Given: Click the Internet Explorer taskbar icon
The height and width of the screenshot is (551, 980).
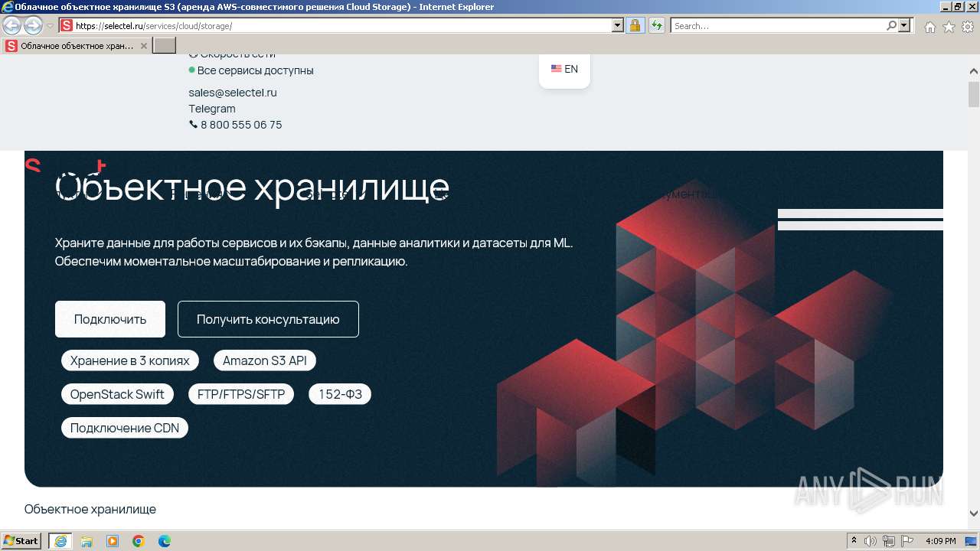Looking at the screenshot, I should [60, 541].
